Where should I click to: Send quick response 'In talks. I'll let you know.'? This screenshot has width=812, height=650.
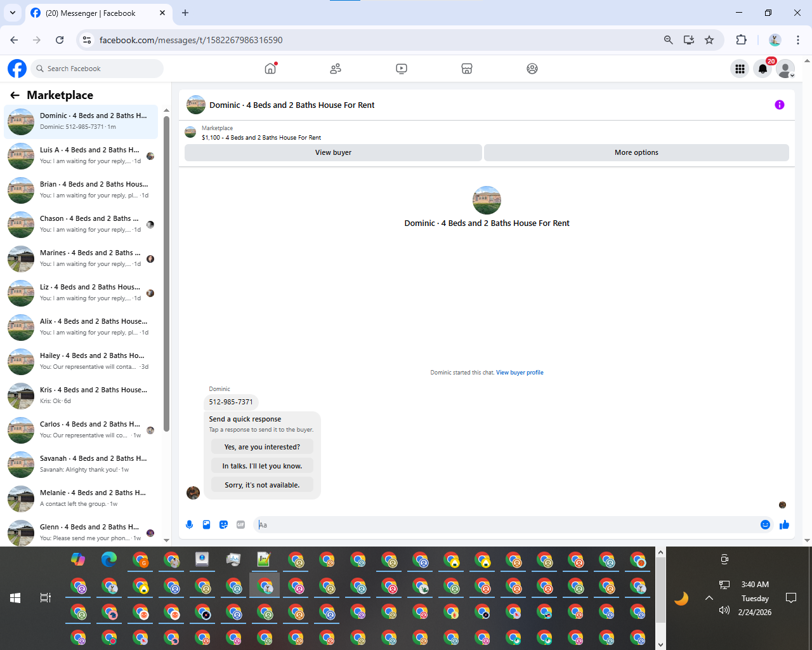(x=262, y=466)
